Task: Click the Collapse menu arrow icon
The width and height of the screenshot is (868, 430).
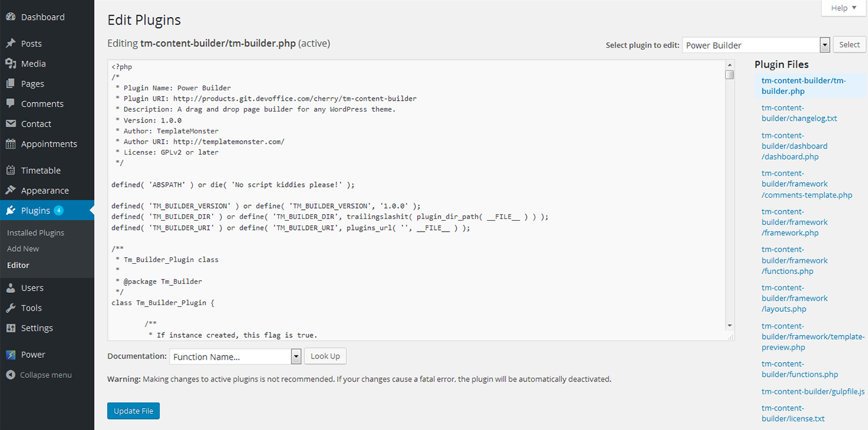Action: (x=10, y=375)
